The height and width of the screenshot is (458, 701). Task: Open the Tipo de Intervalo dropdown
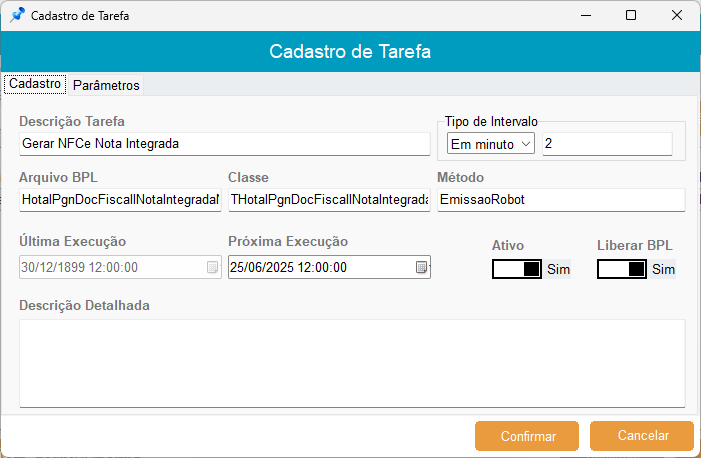pos(491,144)
